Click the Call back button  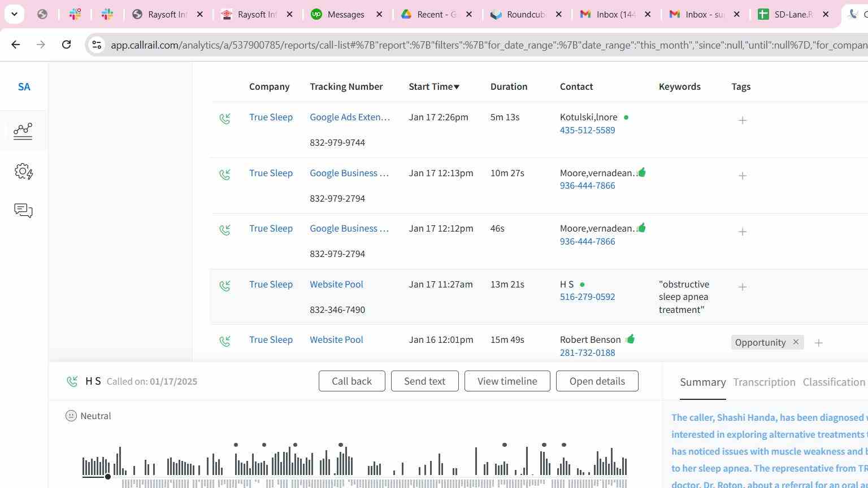[351, 381]
